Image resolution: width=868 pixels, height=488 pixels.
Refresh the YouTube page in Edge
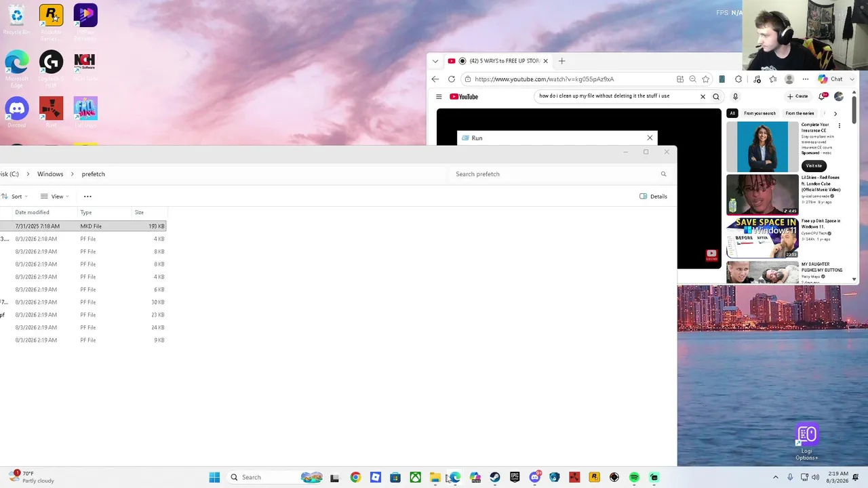coord(451,79)
